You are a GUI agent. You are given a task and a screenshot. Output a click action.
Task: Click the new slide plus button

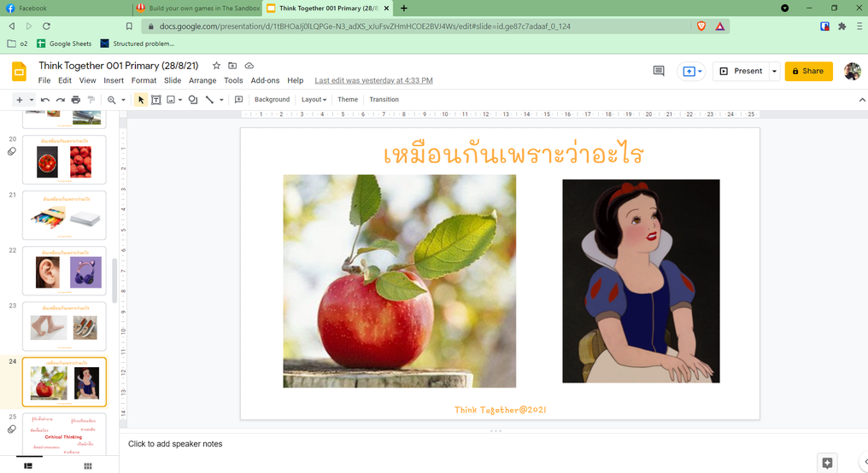coord(20,100)
